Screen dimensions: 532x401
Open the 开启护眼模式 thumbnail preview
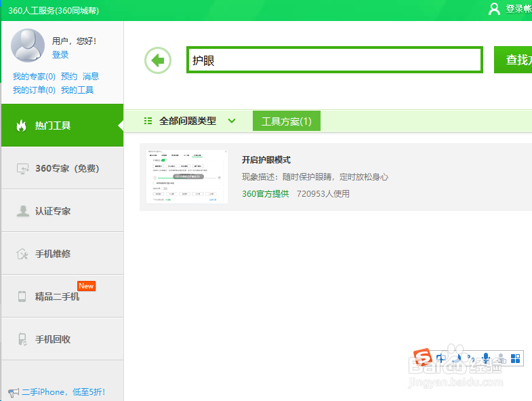187,176
